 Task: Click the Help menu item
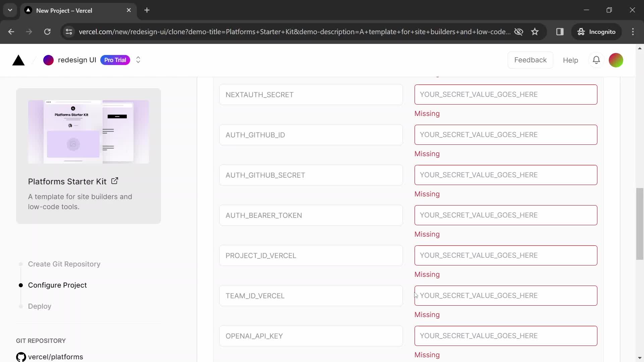(x=571, y=60)
